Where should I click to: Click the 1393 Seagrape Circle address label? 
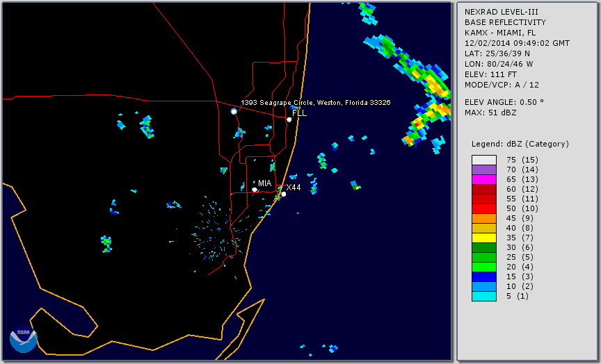pyautogui.click(x=315, y=103)
